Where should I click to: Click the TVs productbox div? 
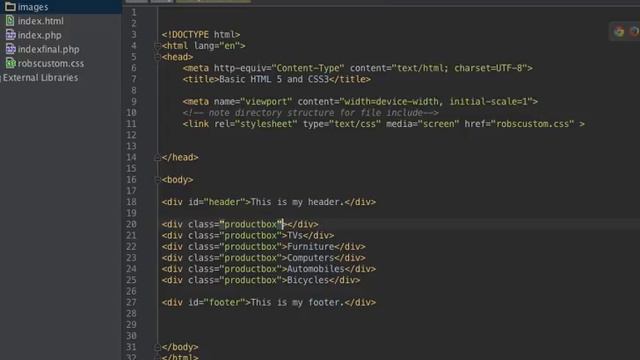[248, 236]
